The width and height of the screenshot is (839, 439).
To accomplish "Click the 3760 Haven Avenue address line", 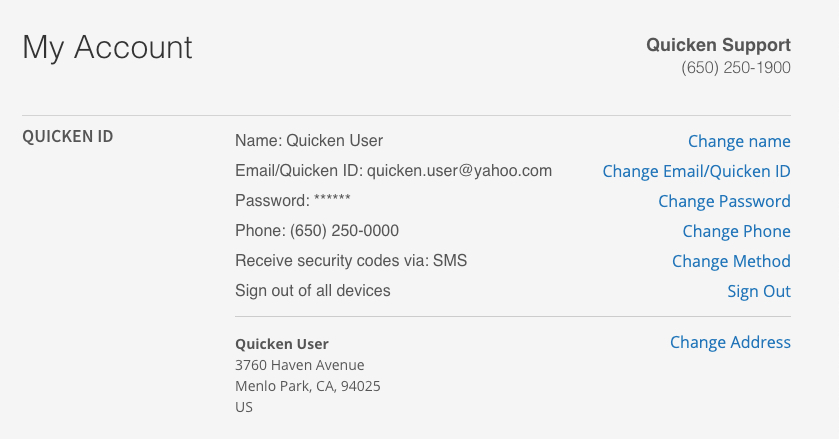I will (300, 365).
